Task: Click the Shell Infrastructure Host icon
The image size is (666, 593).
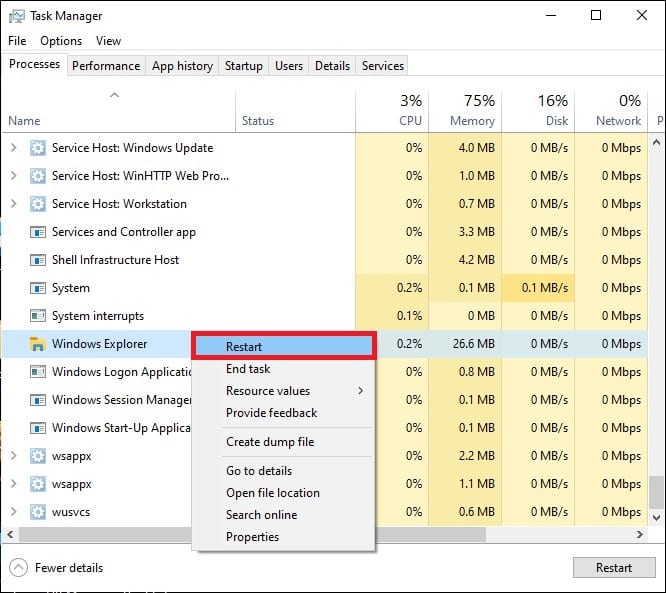Action: (x=38, y=260)
